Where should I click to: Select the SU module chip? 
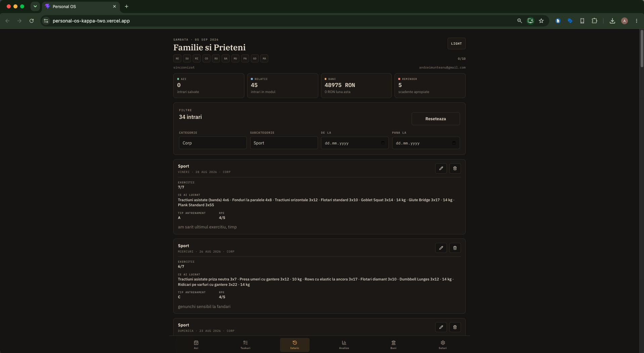[x=187, y=58]
